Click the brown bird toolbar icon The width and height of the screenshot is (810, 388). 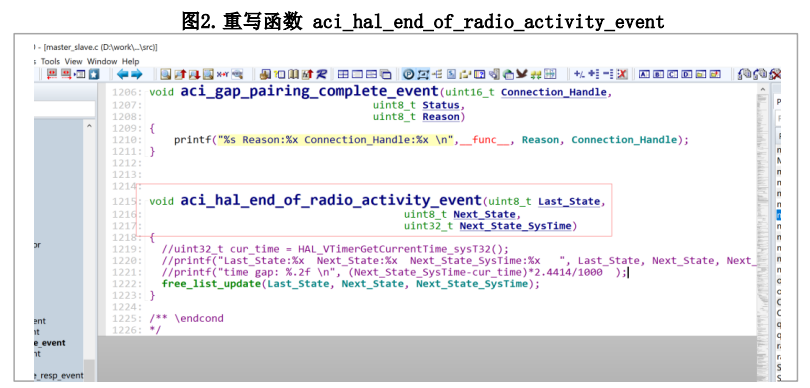click(x=522, y=74)
